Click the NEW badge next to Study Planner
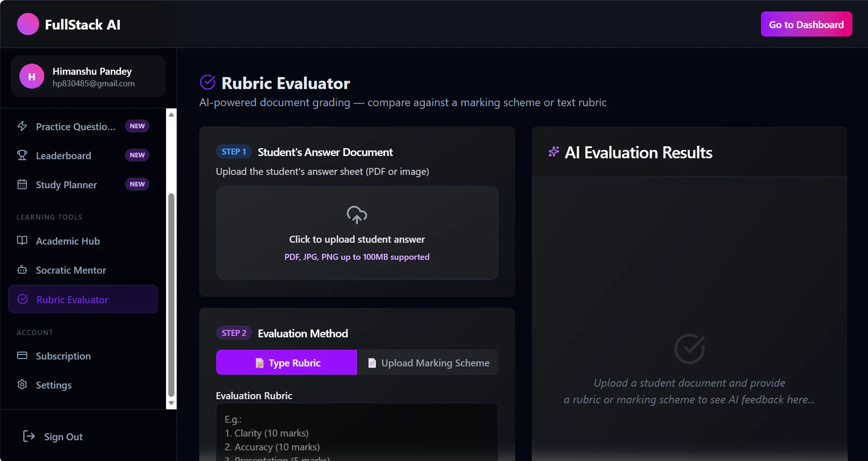 point(137,184)
